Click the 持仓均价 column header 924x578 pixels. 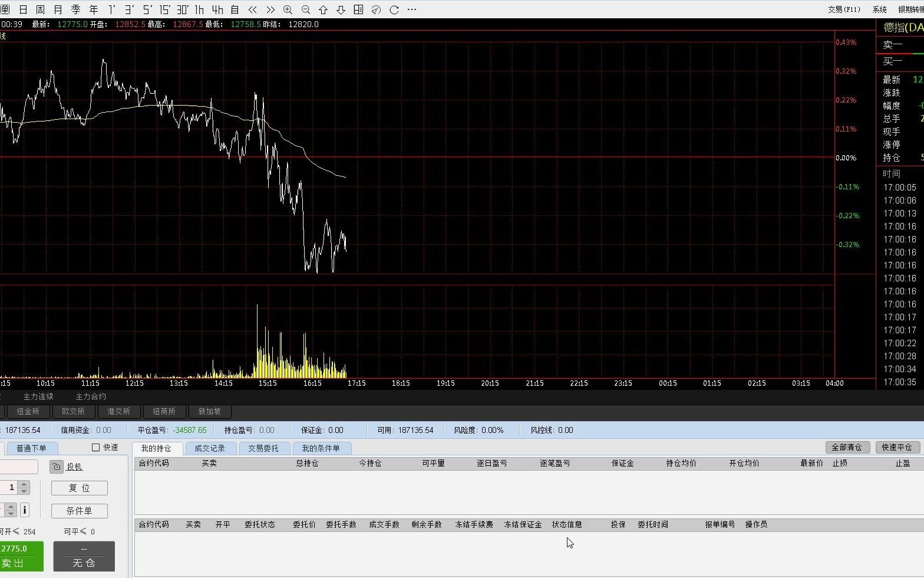click(x=681, y=464)
